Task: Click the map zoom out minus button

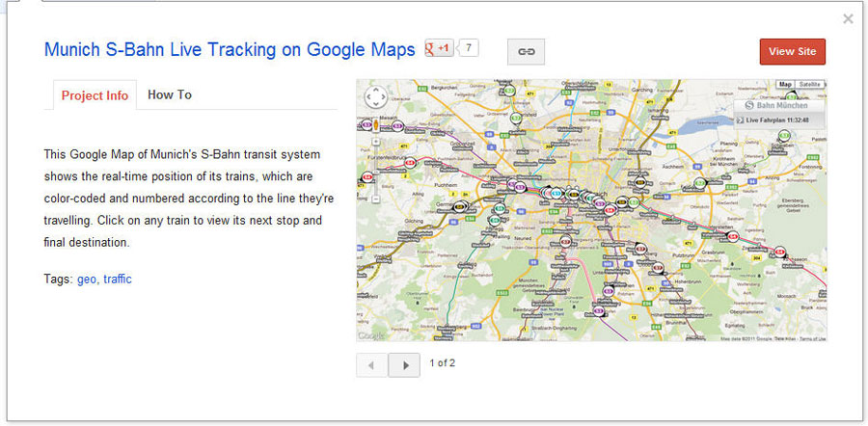Action: pyautogui.click(x=376, y=199)
